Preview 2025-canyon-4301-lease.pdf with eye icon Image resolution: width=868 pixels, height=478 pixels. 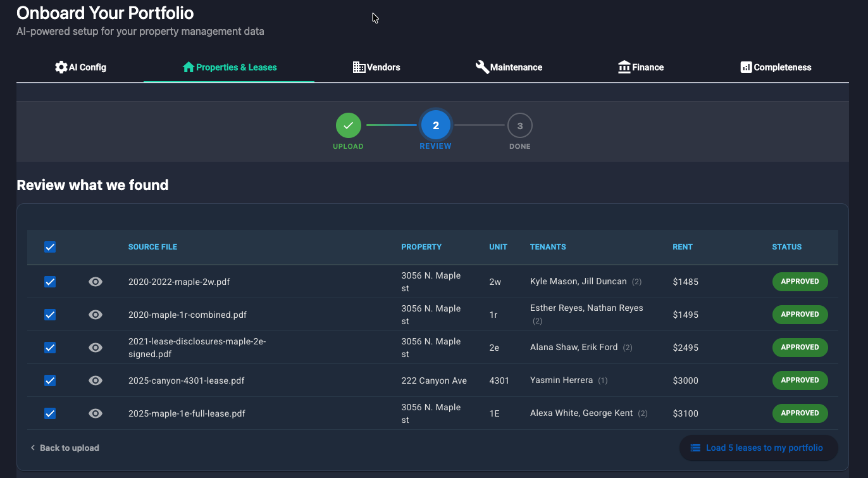96,381
